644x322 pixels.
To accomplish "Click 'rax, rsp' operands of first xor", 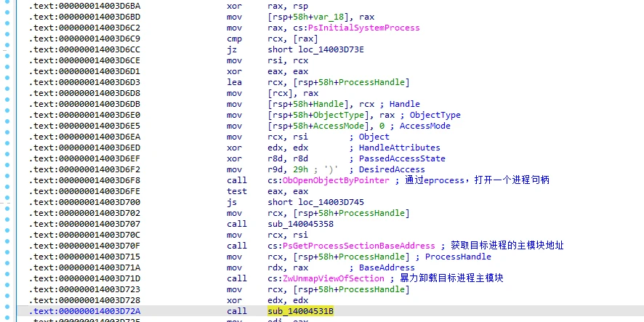I will pos(288,6).
